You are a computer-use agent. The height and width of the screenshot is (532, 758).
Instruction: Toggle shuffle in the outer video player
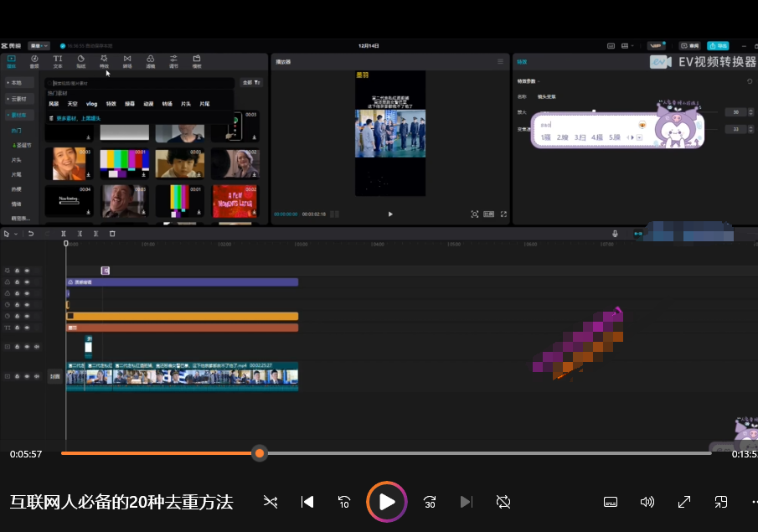271,502
